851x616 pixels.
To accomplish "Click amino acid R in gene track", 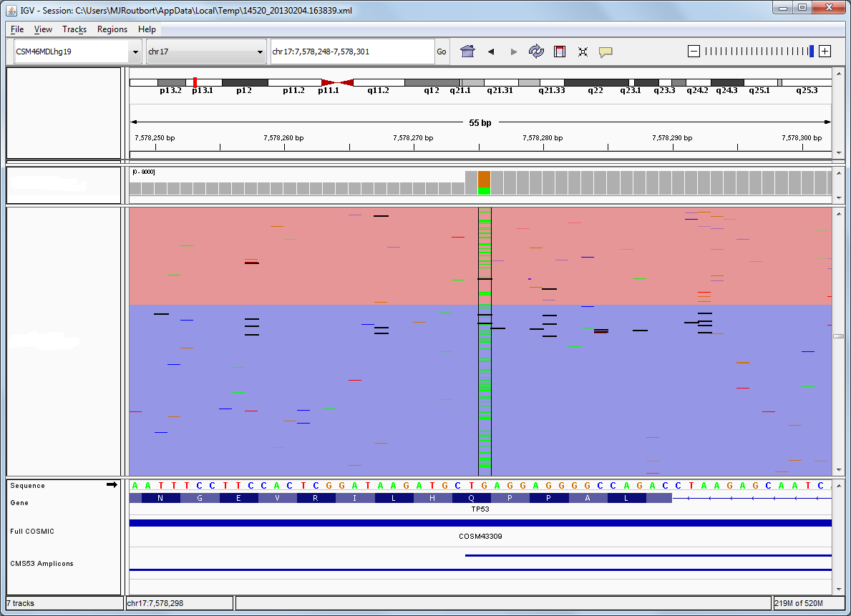I will tap(316, 498).
